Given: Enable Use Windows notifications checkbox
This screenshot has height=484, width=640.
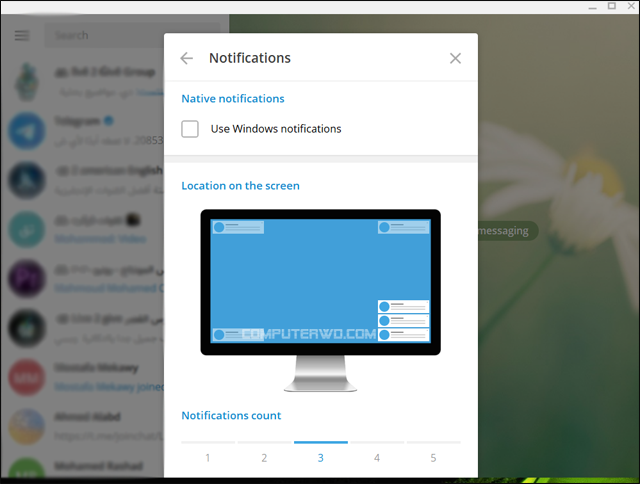Looking at the screenshot, I should [x=190, y=129].
